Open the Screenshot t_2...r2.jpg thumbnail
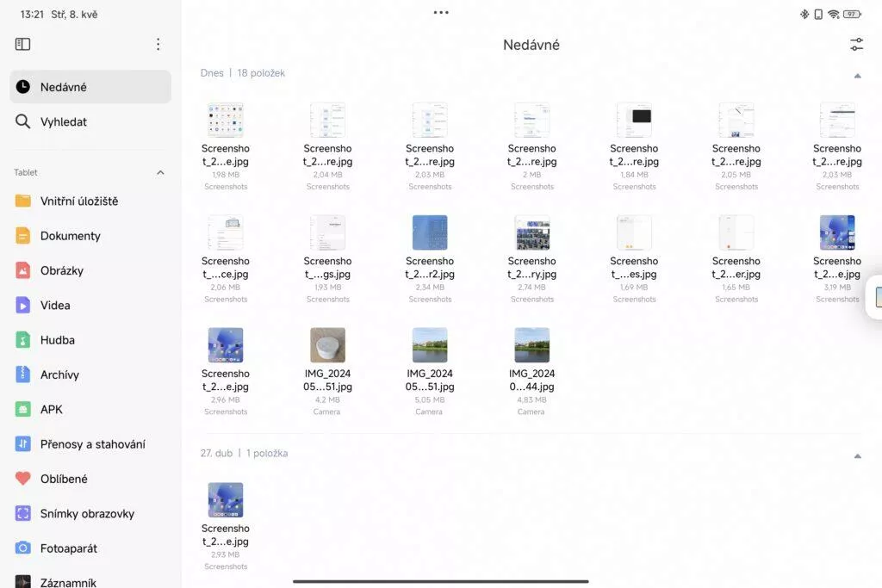Image resolution: width=882 pixels, height=588 pixels. point(430,232)
